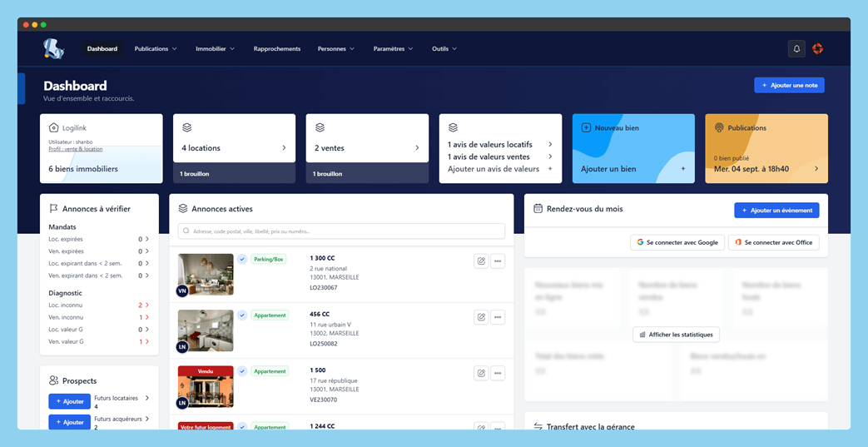868x447 pixels.
Task: Open the Publications dropdown menu
Action: [156, 49]
